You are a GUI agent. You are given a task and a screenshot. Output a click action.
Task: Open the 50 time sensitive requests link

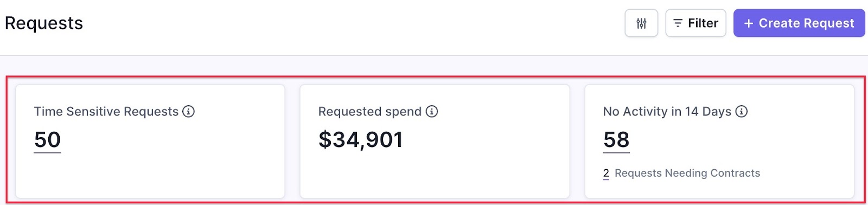tap(47, 140)
